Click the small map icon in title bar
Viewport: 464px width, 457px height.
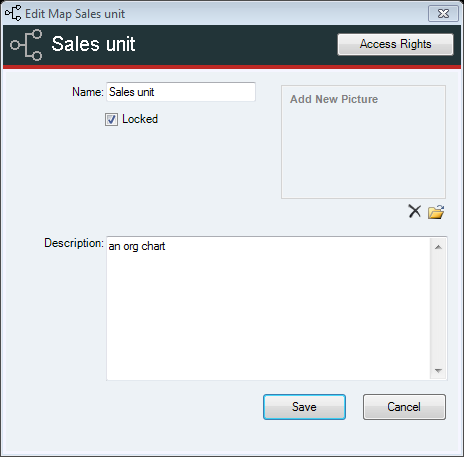click(x=13, y=13)
